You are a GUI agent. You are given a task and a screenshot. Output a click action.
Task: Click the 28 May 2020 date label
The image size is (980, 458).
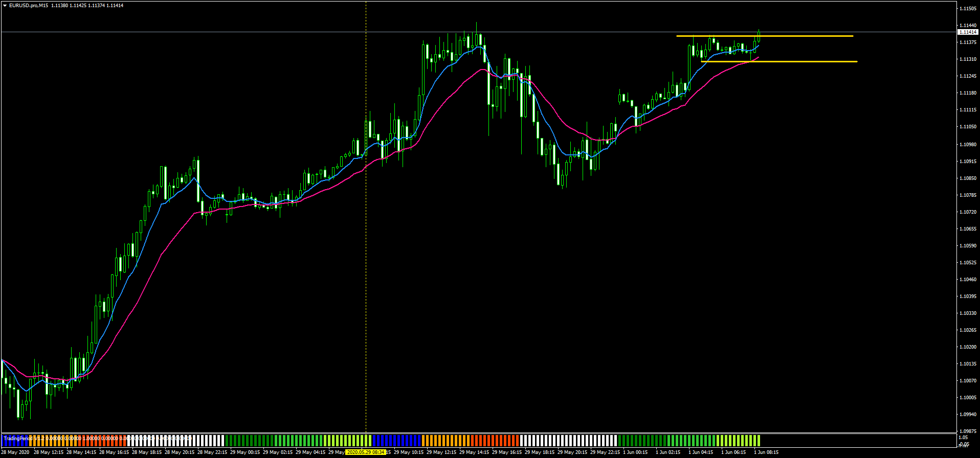[x=15, y=452]
